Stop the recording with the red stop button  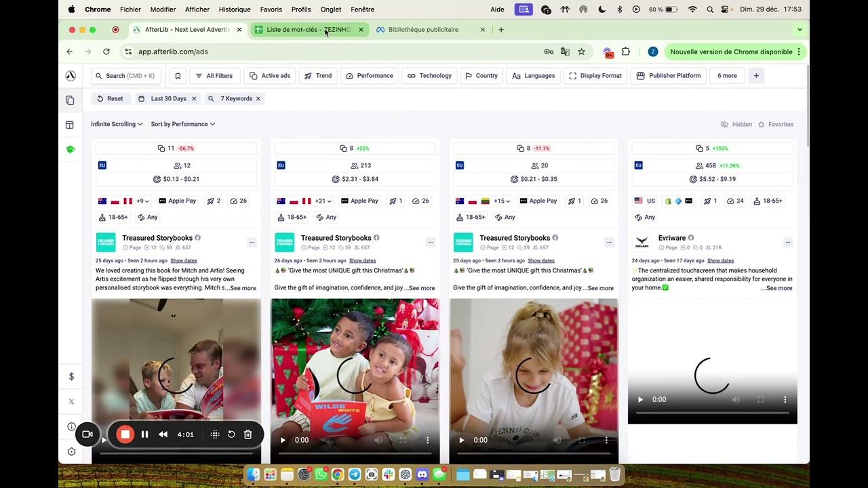click(125, 434)
